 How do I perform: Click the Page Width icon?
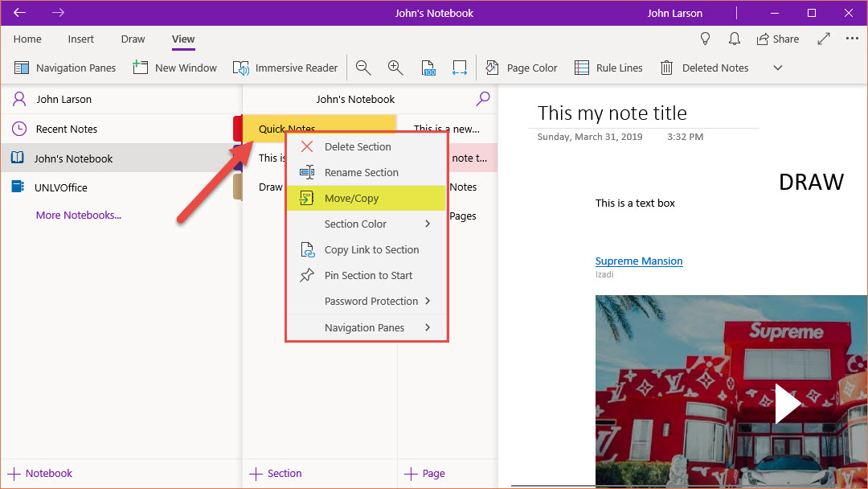point(460,68)
